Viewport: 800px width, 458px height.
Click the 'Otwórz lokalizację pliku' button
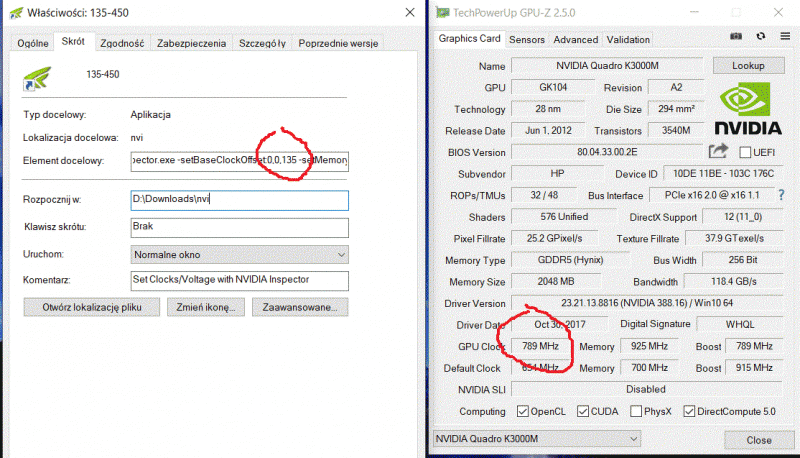[92, 307]
